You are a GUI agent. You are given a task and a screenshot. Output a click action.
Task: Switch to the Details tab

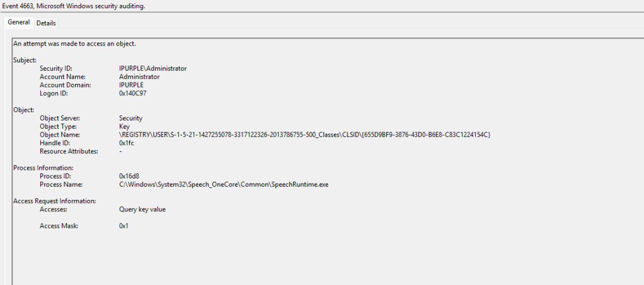(46, 23)
